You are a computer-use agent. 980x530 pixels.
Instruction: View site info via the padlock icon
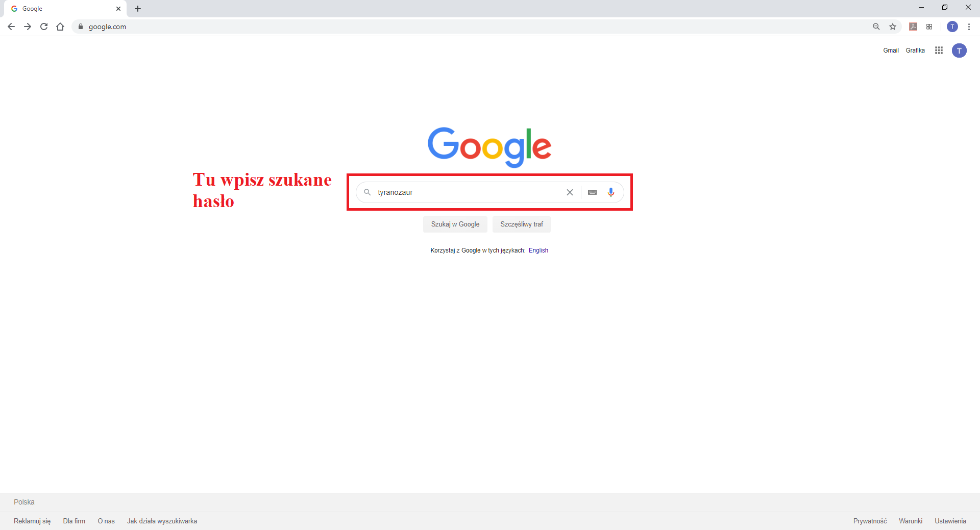pyautogui.click(x=80, y=27)
